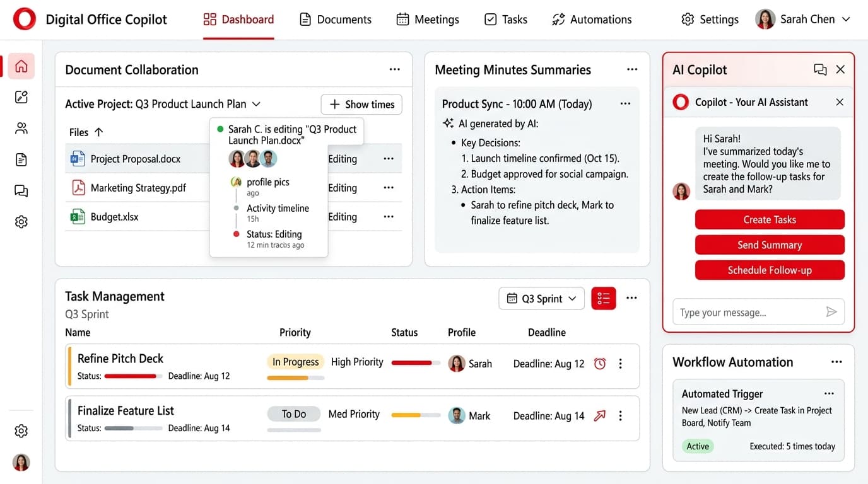Click the alarm clock icon on Refine Pitch Deck
This screenshot has height=484, width=868.
(600, 364)
